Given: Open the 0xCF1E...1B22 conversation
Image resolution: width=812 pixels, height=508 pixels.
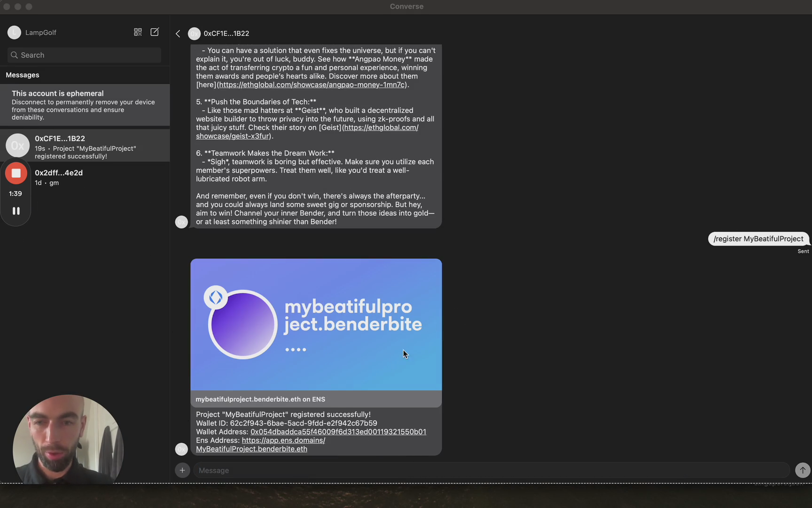Looking at the screenshot, I should click(x=85, y=146).
